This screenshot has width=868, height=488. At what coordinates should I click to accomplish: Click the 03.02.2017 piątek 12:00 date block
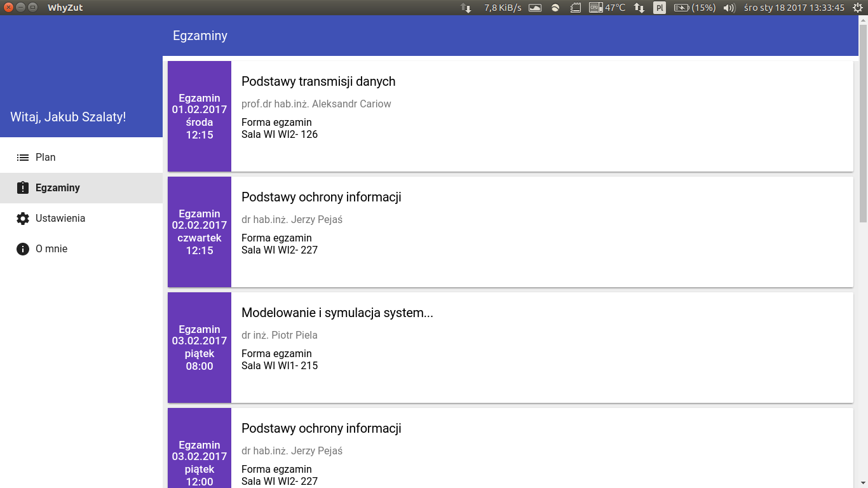click(200, 448)
